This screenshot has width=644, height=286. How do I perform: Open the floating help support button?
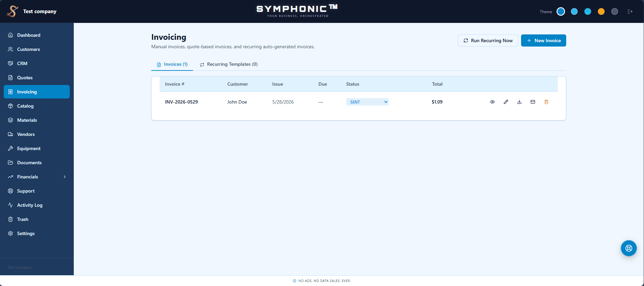click(629, 248)
